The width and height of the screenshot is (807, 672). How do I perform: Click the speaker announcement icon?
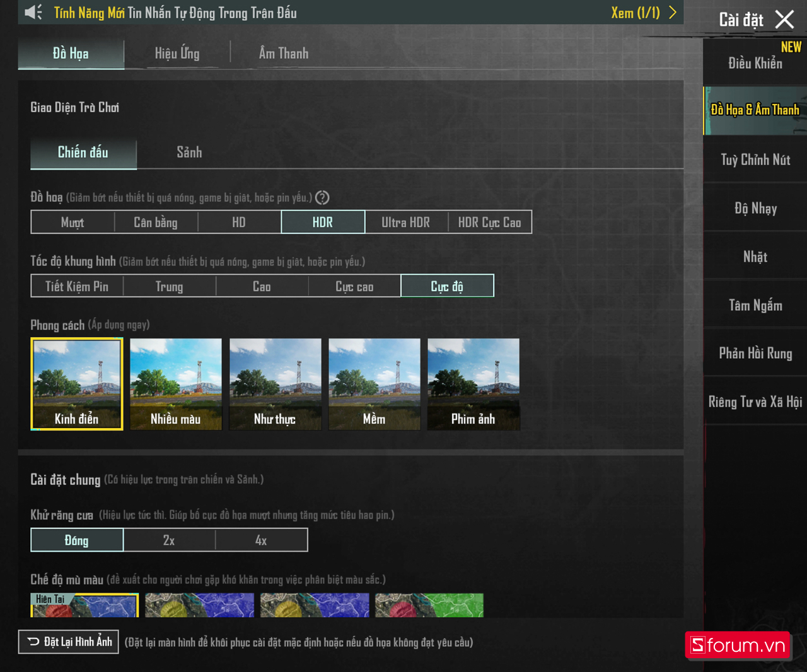(x=33, y=13)
